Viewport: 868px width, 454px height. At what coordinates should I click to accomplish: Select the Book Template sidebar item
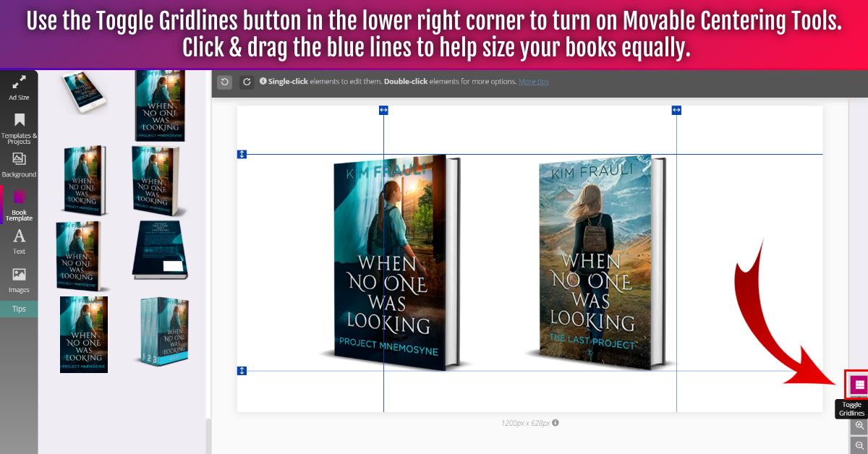pyautogui.click(x=19, y=205)
